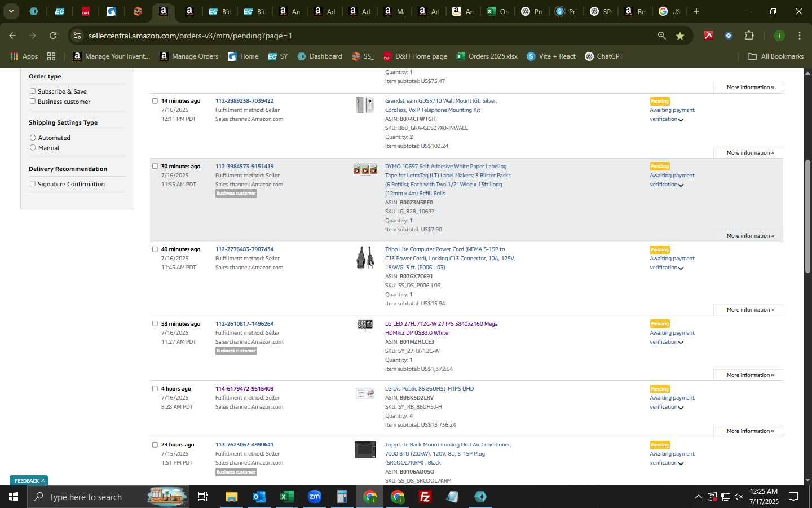The width and height of the screenshot is (812, 508).
Task: Open a new browser tab with plus
Action: click(696, 11)
